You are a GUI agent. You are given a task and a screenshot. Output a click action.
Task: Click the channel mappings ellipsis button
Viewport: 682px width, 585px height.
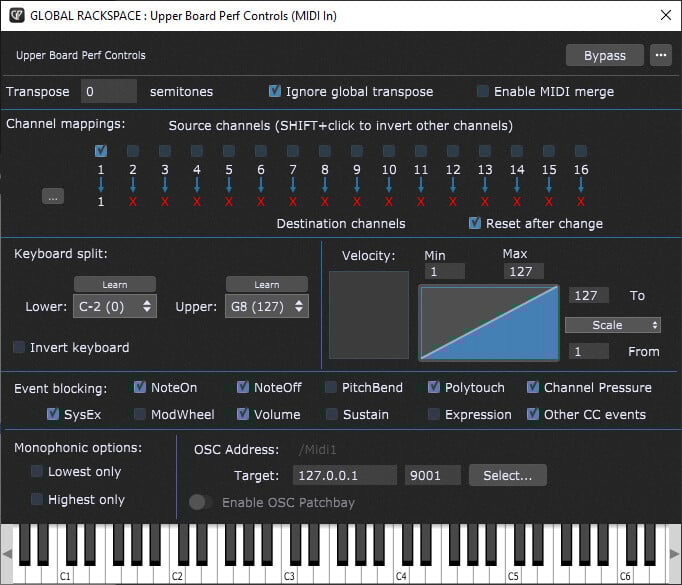click(54, 197)
